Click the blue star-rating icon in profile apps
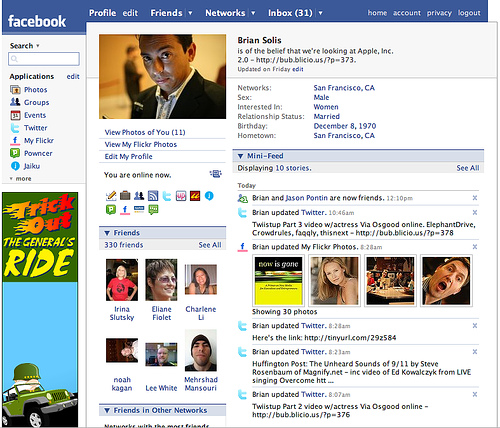The height and width of the screenshot is (428, 500). pyautogui.click(x=139, y=209)
